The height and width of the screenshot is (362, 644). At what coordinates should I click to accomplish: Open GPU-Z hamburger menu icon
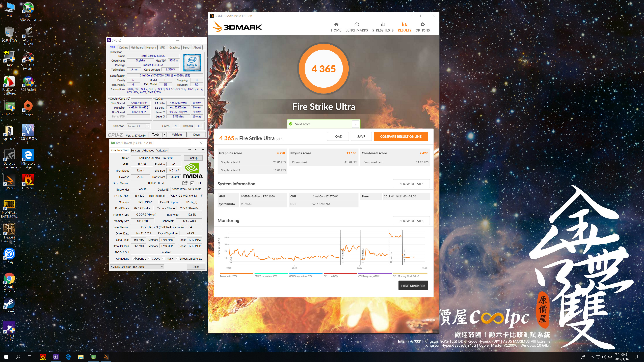[203, 150]
